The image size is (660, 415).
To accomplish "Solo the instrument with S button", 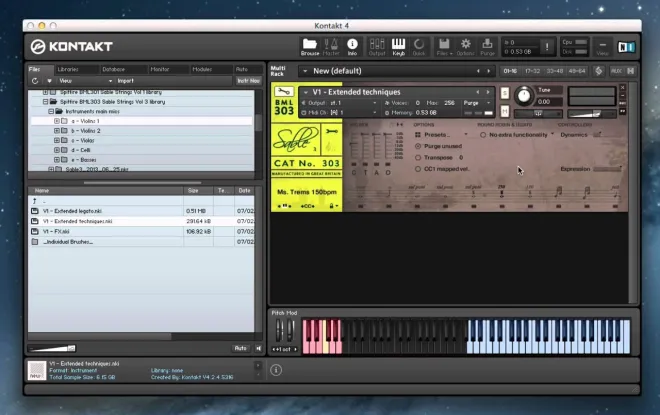I will (505, 93).
